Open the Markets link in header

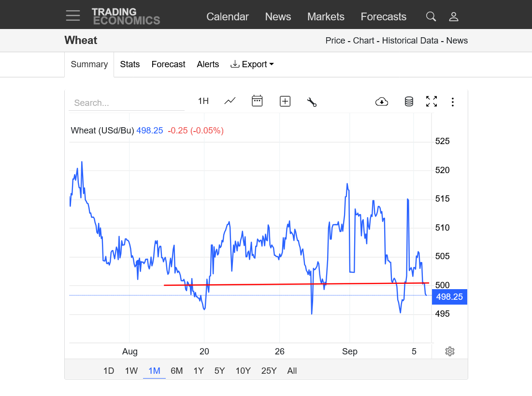[x=326, y=16]
